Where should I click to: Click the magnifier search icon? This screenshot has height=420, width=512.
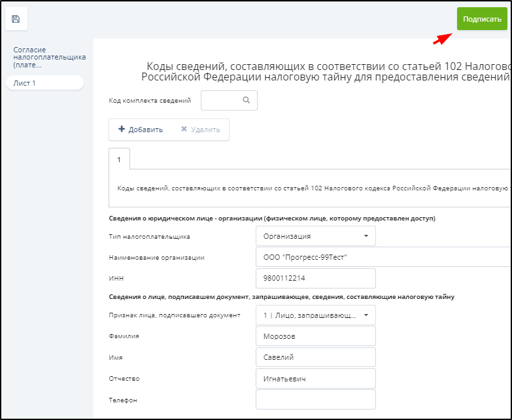coord(247,101)
